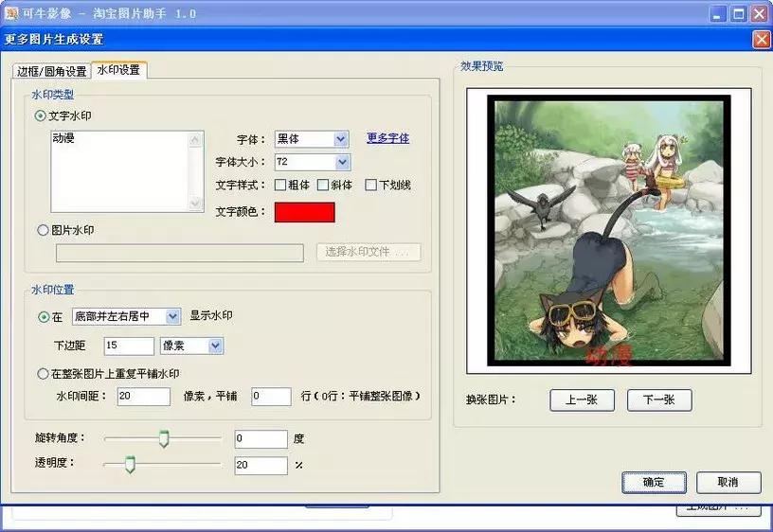
Task: Click scroll up arrow in watermark text box
Action: click(x=196, y=140)
